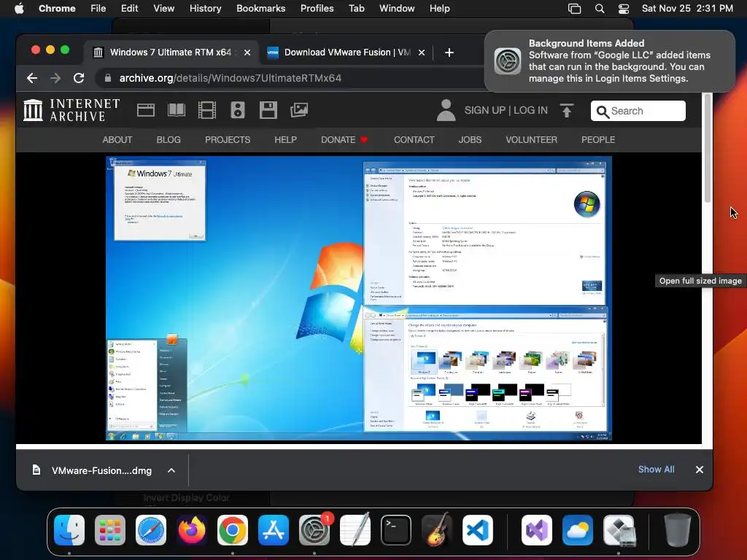Switch to Download VMware Fusion tab
Screen dimensions: 747x560
coord(346,52)
